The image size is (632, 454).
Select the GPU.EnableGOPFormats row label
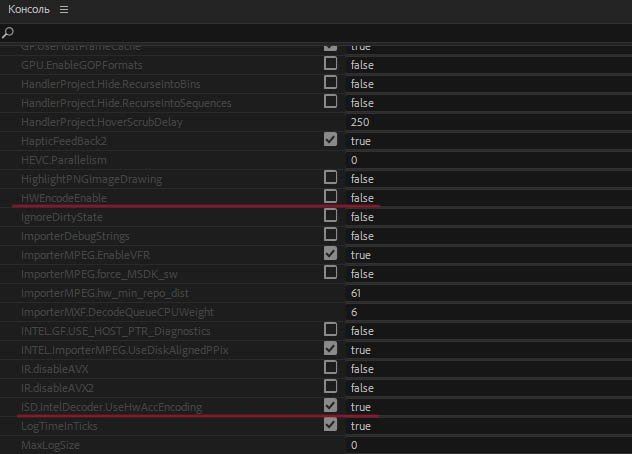coord(82,65)
